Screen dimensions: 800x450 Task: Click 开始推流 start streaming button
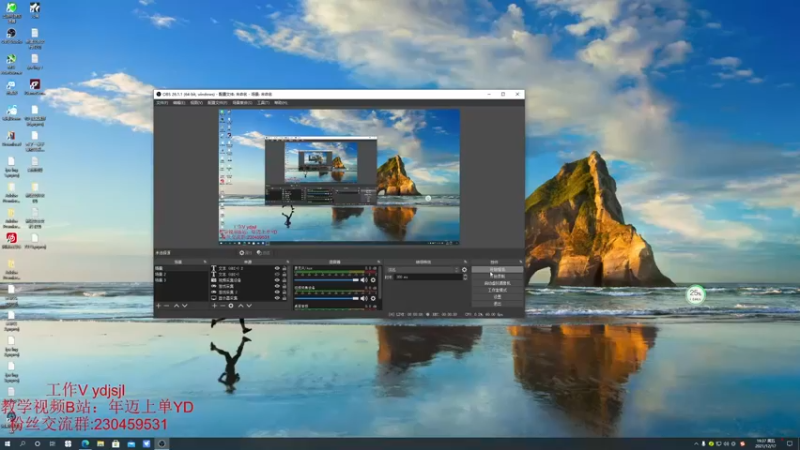coord(497,269)
